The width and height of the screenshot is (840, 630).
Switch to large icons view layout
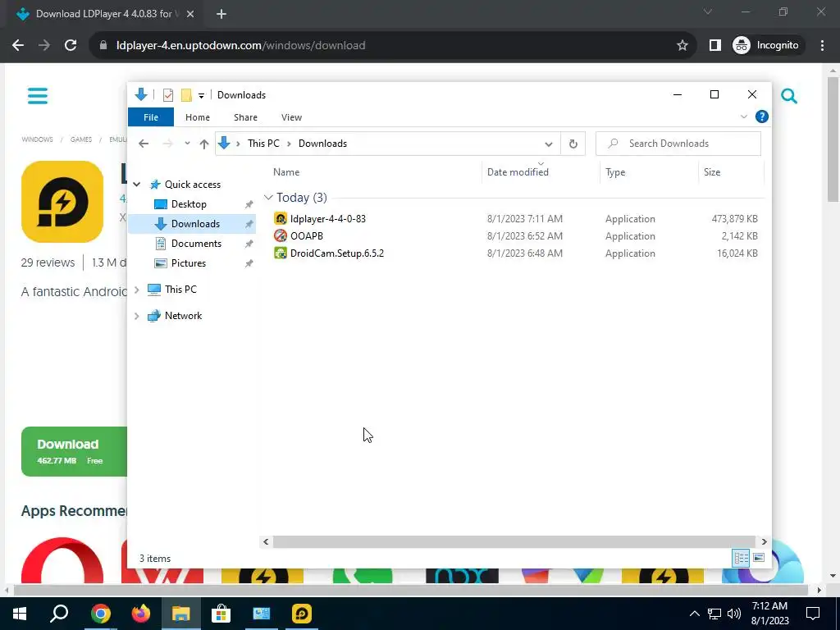pyautogui.click(x=759, y=558)
